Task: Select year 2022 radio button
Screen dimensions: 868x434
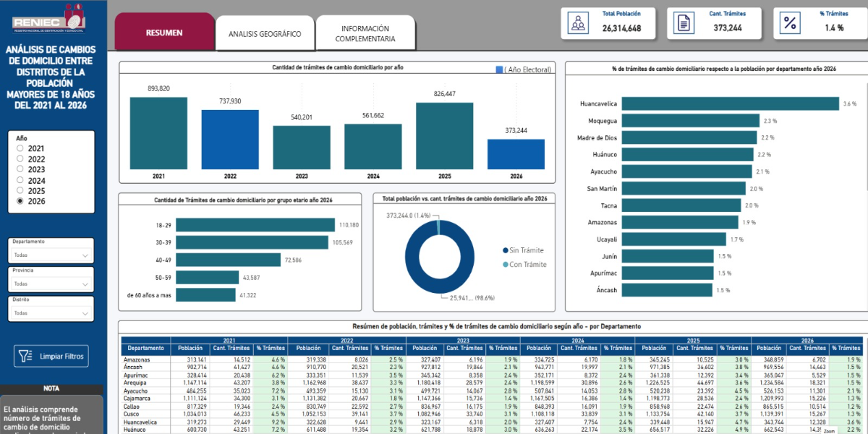Action: pos(20,159)
